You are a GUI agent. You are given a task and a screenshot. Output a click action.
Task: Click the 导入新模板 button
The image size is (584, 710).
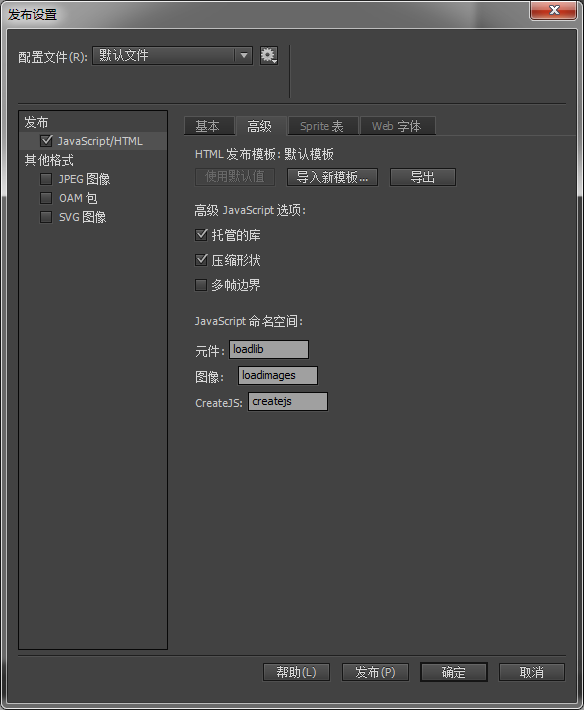tap(332, 177)
